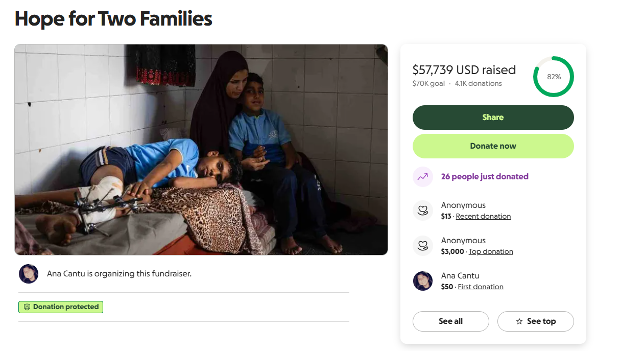Open the main fundraiser photo
The width and height of the screenshot is (644, 351).
click(x=201, y=150)
